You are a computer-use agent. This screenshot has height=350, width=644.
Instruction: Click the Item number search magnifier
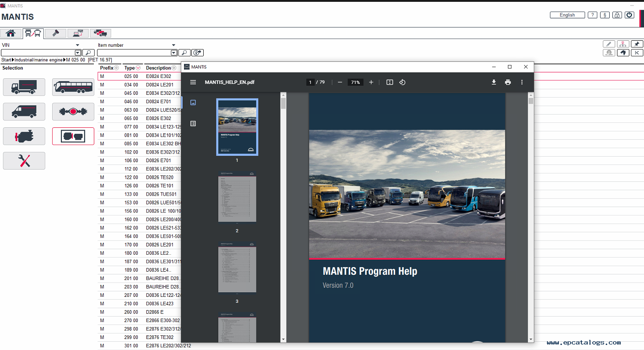click(184, 53)
